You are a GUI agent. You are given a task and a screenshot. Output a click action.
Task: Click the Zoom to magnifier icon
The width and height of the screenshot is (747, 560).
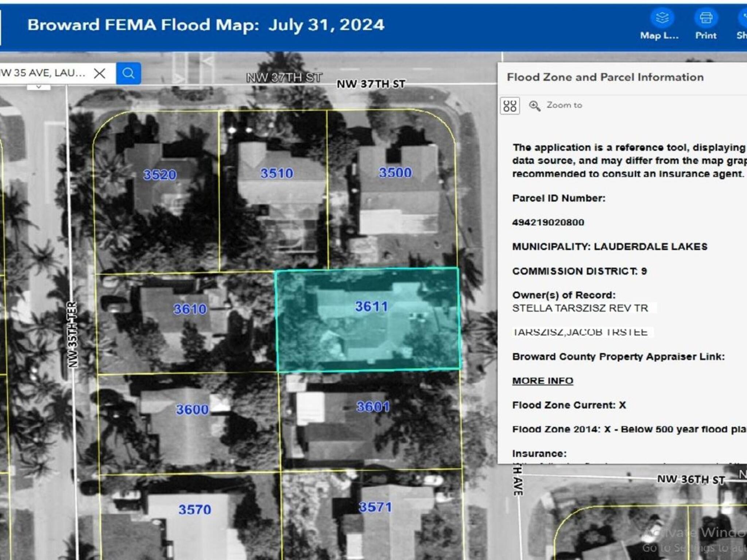coord(535,106)
